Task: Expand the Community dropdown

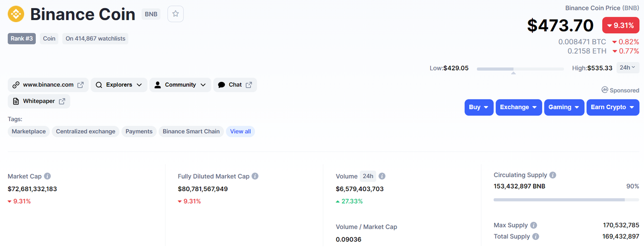Action: point(180,85)
